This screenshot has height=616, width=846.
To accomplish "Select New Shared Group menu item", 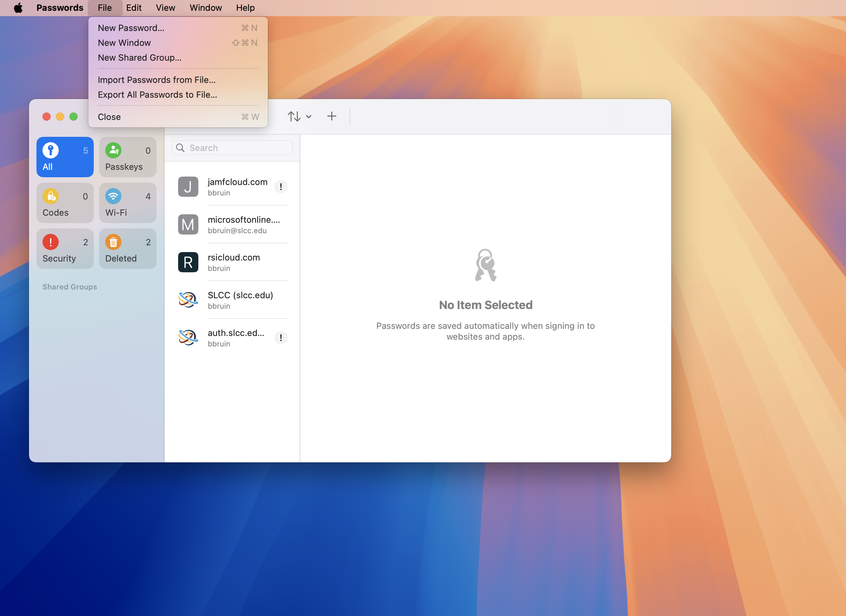I will tap(140, 58).
